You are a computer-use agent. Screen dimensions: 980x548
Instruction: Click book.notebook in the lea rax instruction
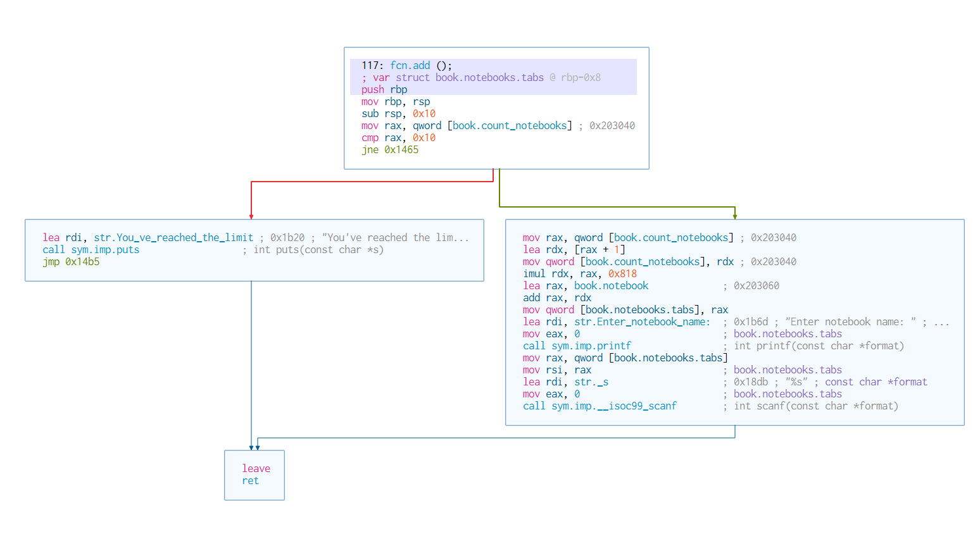[x=611, y=286]
